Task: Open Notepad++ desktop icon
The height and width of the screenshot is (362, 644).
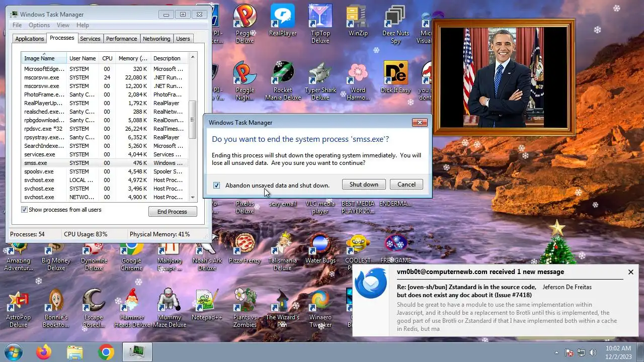Action: pyautogui.click(x=207, y=305)
